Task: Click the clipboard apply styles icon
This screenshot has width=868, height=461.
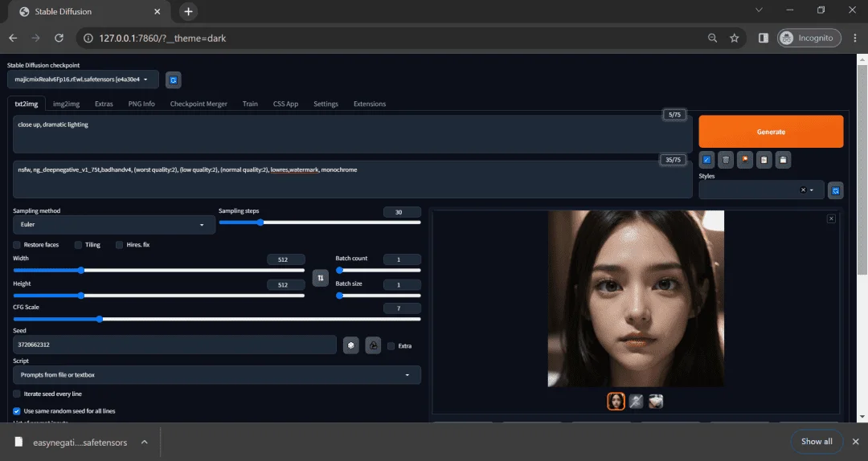Action: 764,160
